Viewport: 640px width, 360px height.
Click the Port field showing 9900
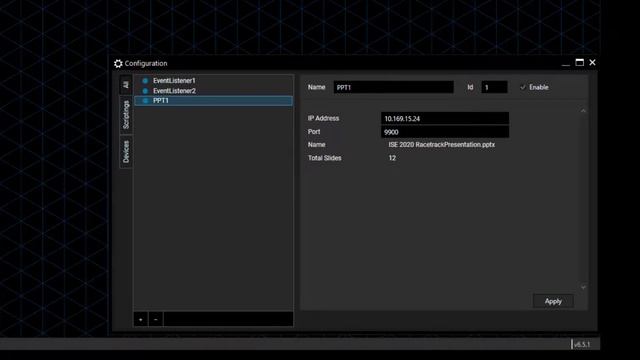445,132
